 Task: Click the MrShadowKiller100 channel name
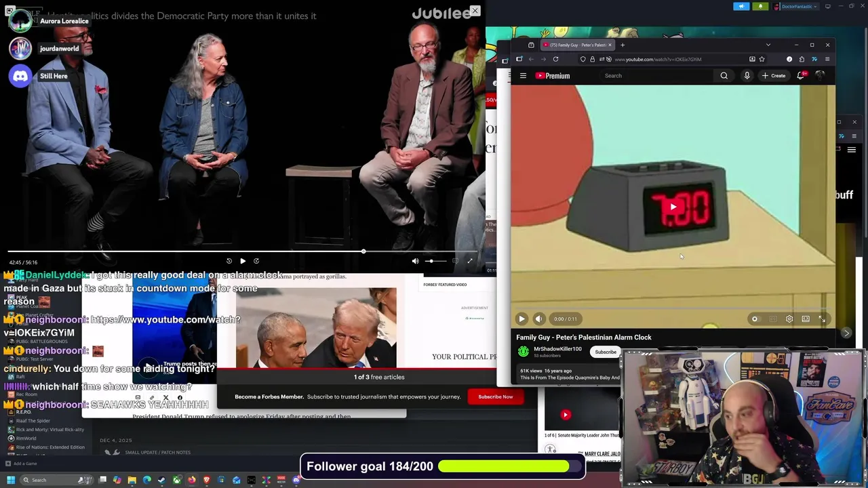point(557,349)
